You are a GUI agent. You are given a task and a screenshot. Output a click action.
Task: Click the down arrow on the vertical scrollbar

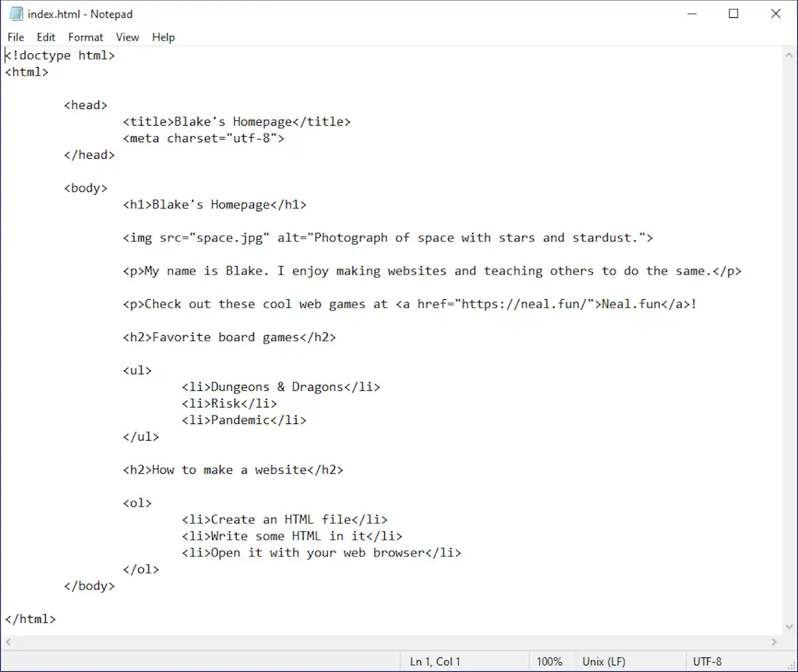[x=789, y=626]
